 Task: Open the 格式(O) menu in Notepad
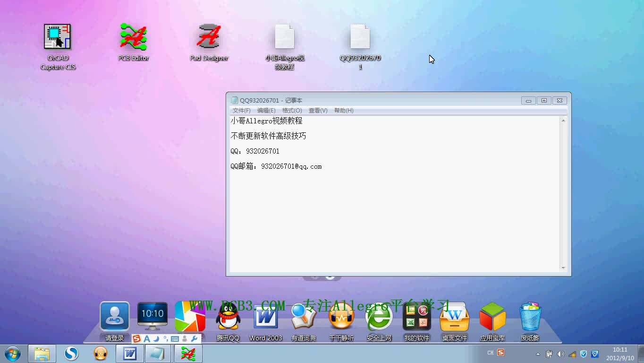(292, 111)
